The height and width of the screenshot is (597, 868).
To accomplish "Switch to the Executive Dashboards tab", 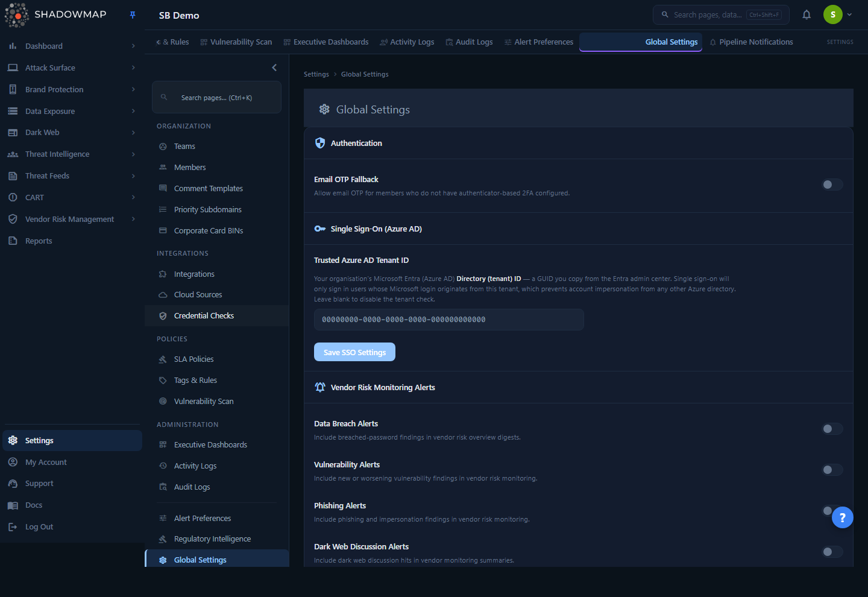I will (326, 42).
